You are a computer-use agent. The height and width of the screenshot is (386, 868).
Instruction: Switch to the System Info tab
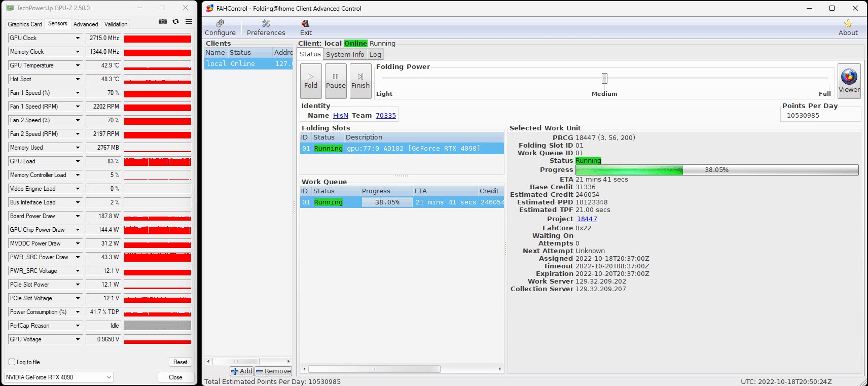345,54
